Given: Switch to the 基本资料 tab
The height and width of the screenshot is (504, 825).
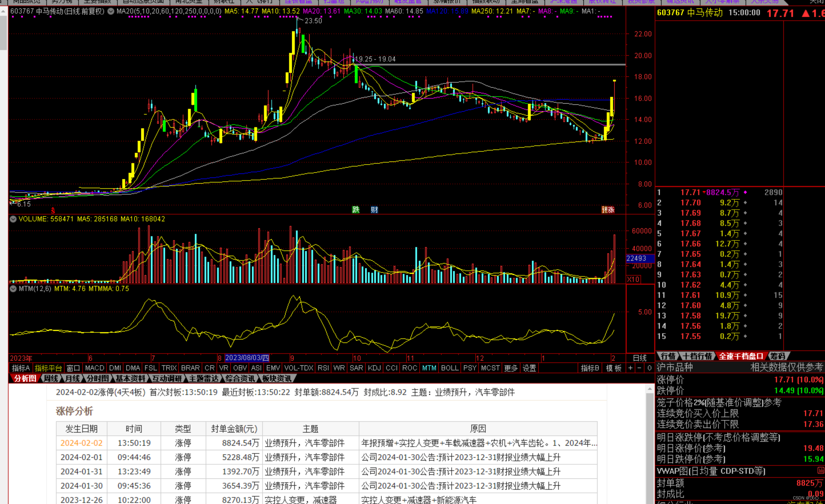Looking at the screenshot, I should (130, 378).
